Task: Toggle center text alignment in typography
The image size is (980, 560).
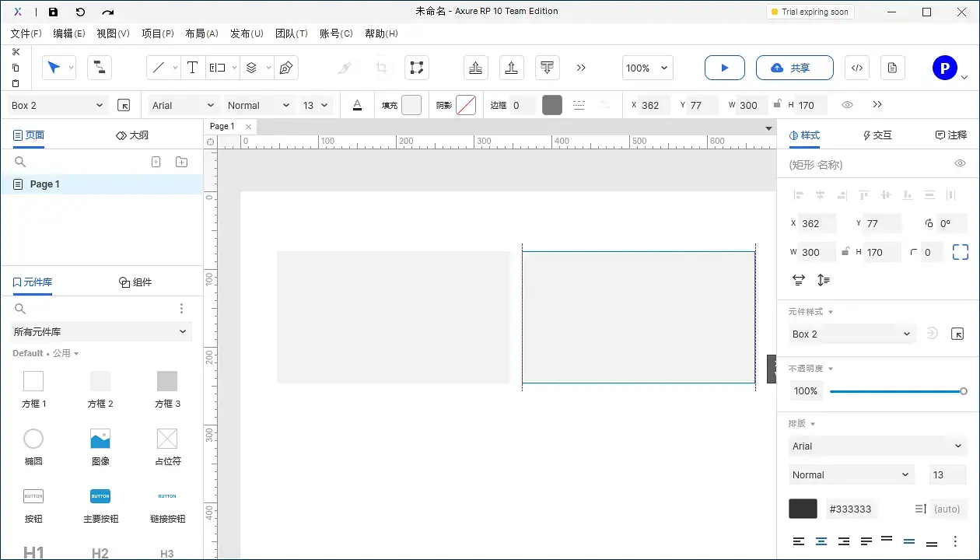Action: pyautogui.click(x=821, y=541)
